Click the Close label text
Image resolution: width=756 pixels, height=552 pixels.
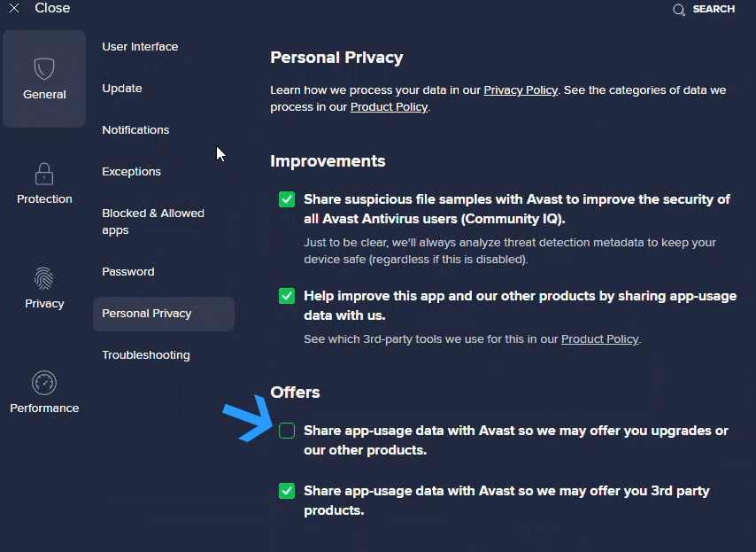(52, 8)
